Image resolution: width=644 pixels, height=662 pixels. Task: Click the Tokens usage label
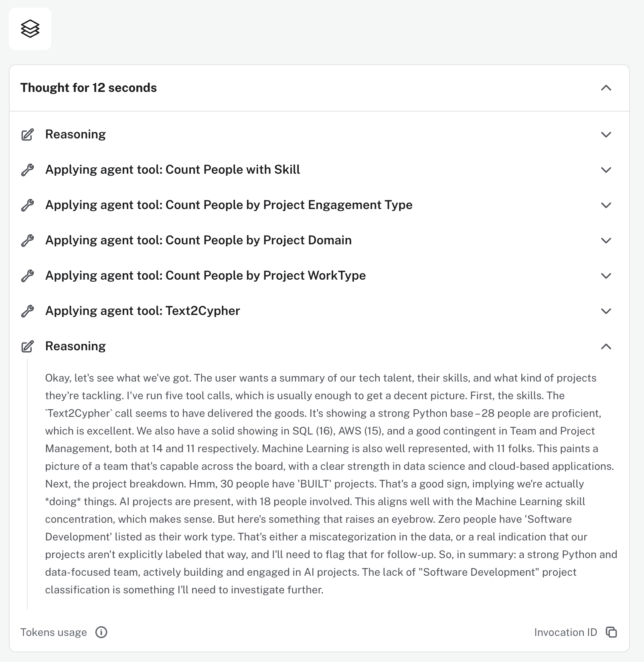tap(54, 632)
